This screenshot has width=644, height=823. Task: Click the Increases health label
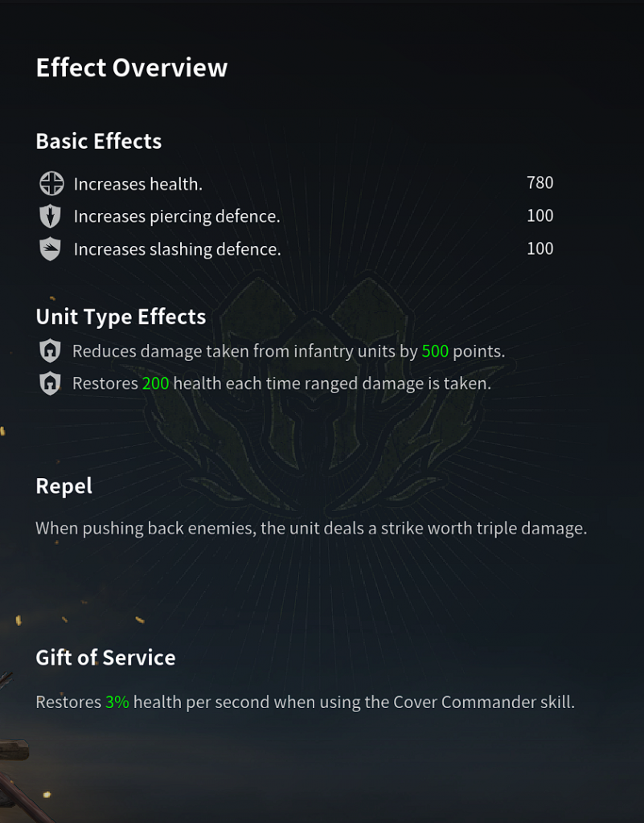point(138,184)
